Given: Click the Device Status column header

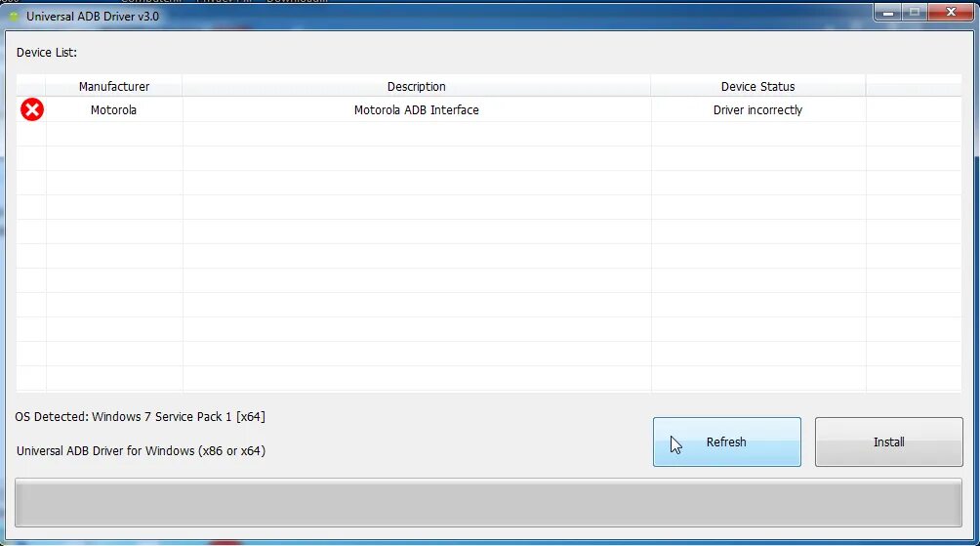Looking at the screenshot, I should 757,86.
